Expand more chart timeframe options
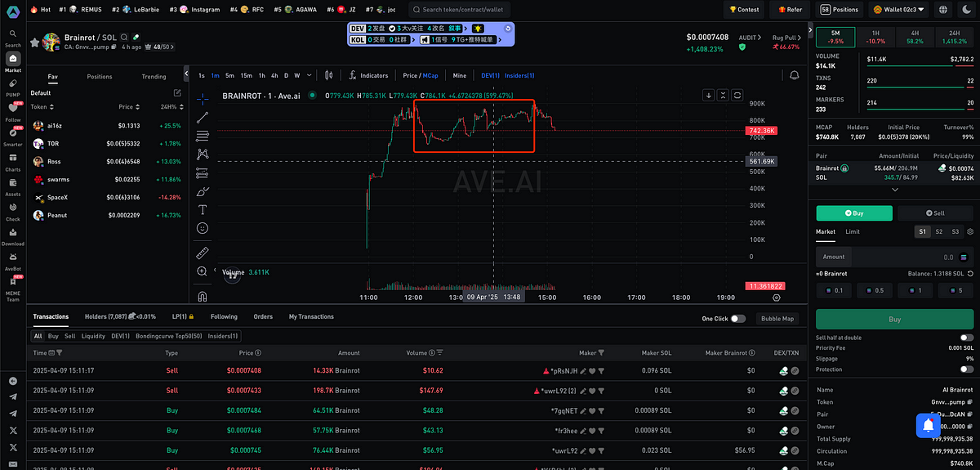 coord(309,75)
